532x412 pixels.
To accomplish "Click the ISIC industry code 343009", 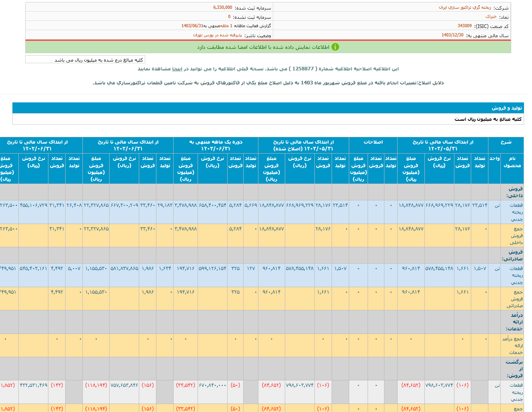I will click(x=464, y=26).
